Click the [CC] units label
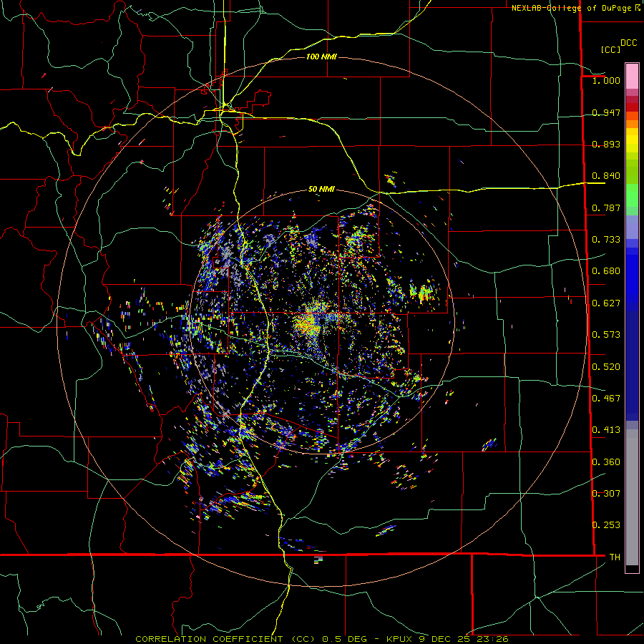644x644 pixels. coord(610,49)
